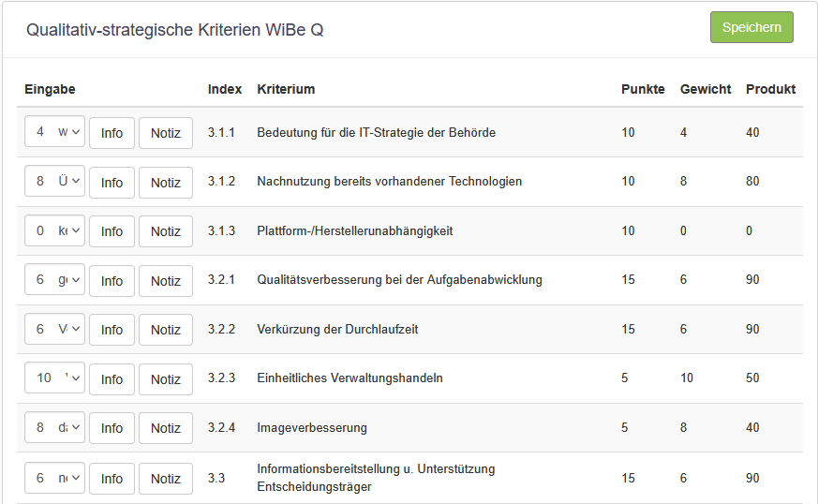Open the dropdown for Verkürzung der Durchlaufzeit
The image size is (818, 504).
click(54, 329)
